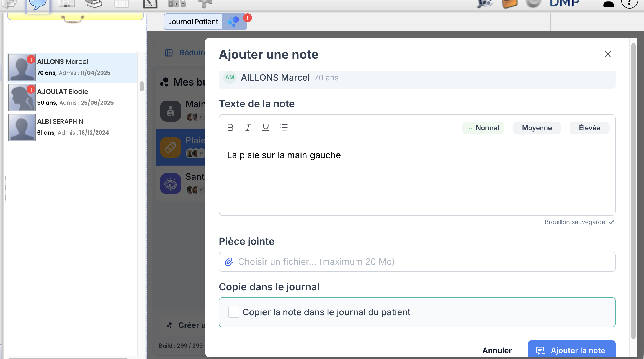Insert a bulleted list in the note
This screenshot has width=644, height=359.
[x=284, y=127]
